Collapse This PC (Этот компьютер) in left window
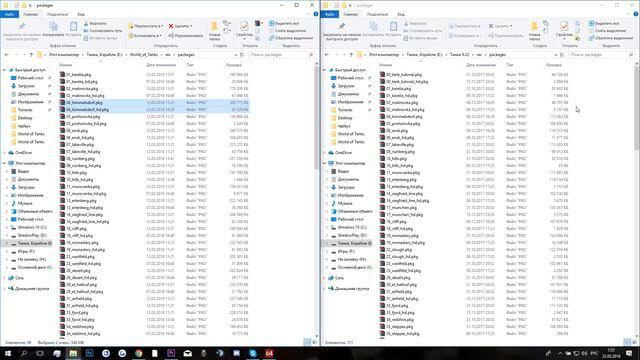Viewport: 640px width, 360px height. tap(4, 163)
